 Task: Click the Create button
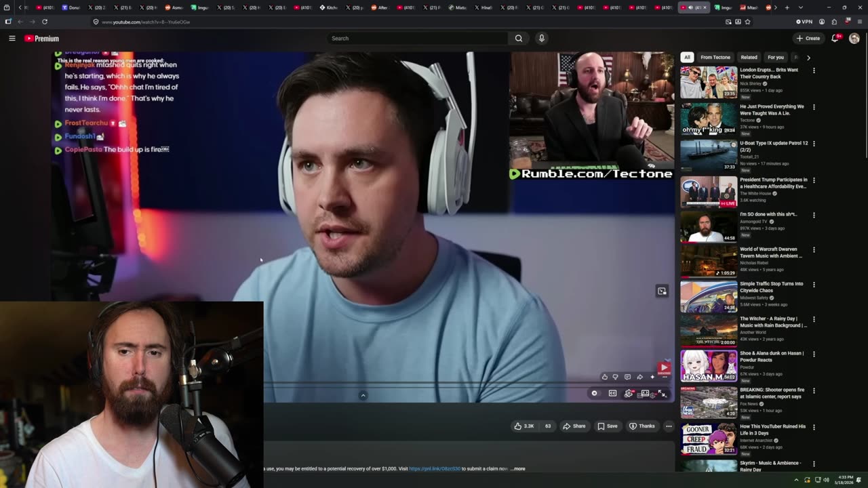click(808, 39)
